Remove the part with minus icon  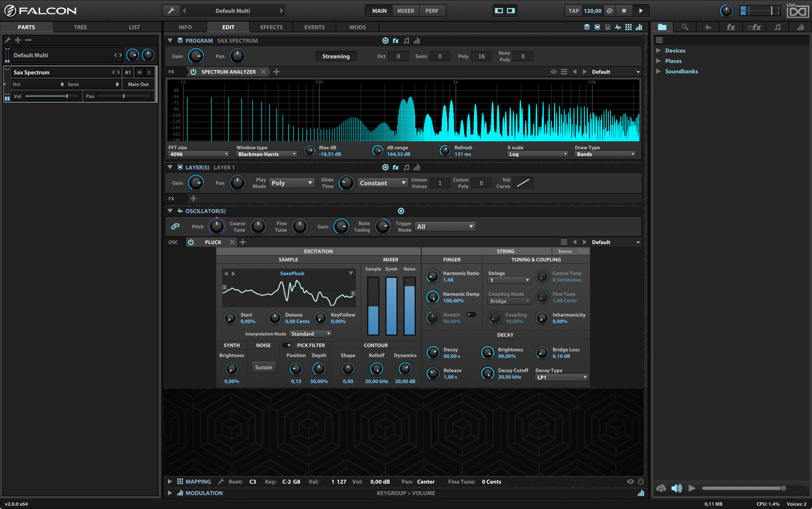point(28,40)
